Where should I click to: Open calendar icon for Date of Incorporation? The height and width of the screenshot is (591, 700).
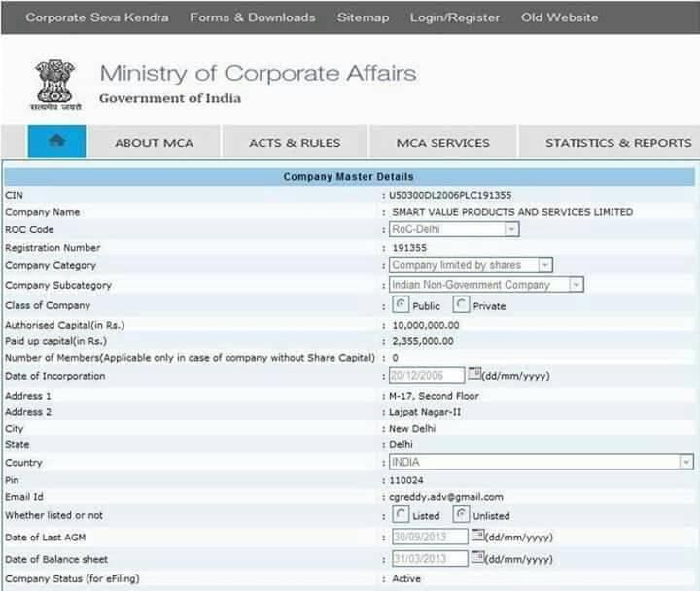pos(474,374)
